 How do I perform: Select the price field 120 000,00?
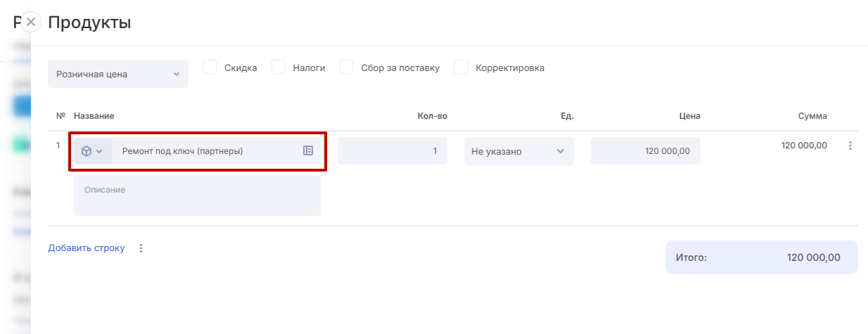pos(645,151)
